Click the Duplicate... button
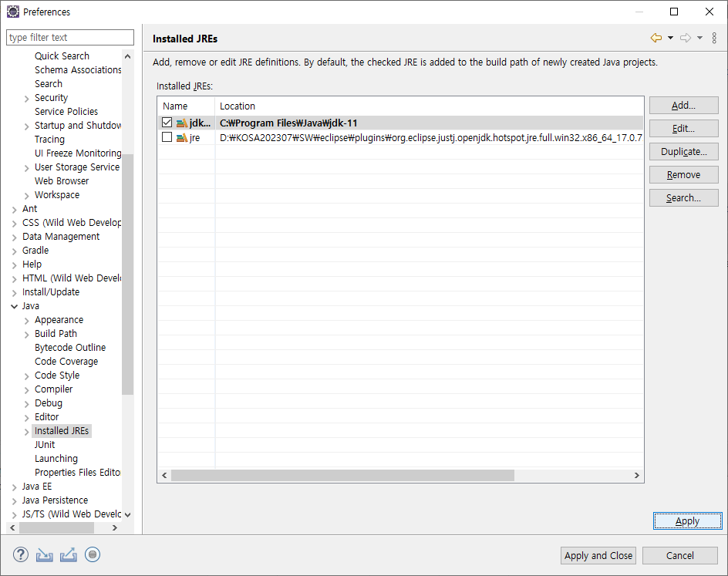This screenshot has height=576, width=728. tap(683, 152)
